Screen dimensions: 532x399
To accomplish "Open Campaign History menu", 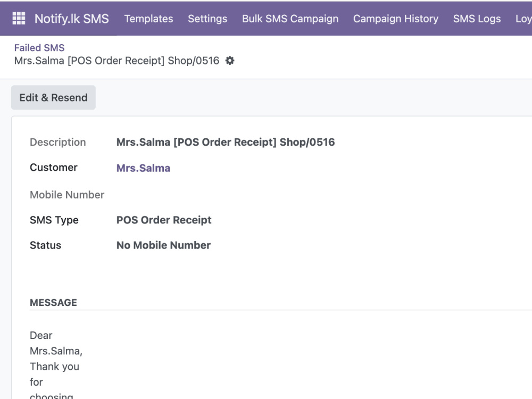I will [x=396, y=19].
